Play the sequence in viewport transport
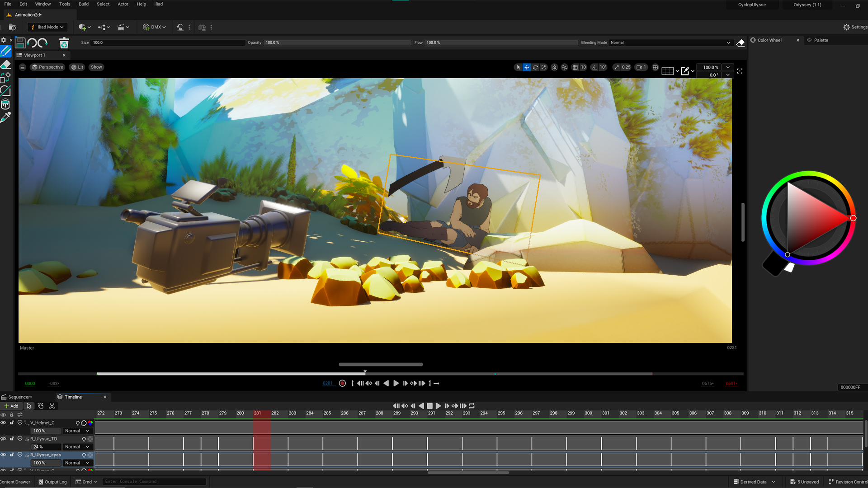Screen dimensions: 868x488 click(x=396, y=384)
